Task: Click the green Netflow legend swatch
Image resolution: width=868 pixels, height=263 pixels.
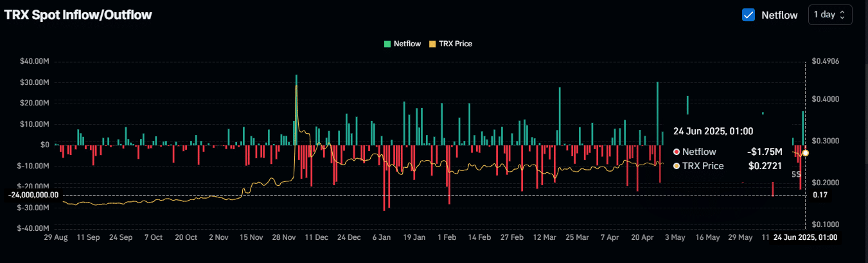Action: pos(387,44)
